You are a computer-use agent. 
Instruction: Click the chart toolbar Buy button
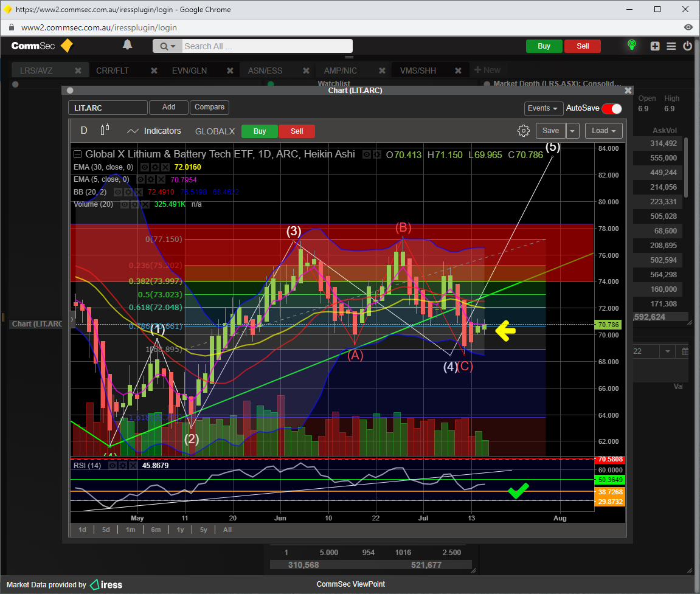[259, 131]
